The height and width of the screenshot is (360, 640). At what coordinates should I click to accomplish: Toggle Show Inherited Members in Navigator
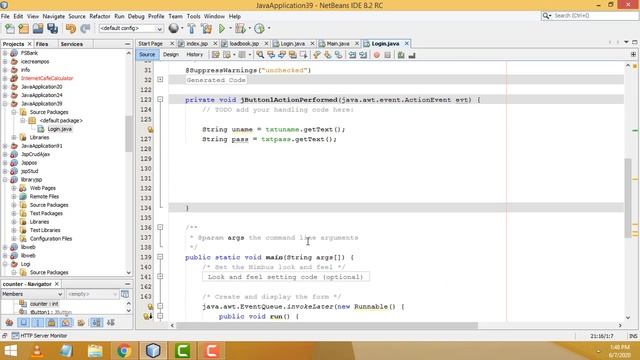point(9,322)
